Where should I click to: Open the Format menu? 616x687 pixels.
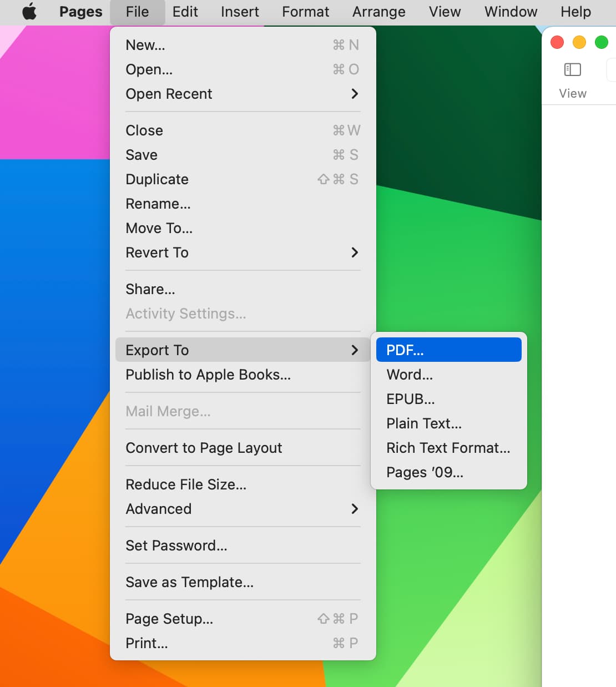[x=305, y=12]
